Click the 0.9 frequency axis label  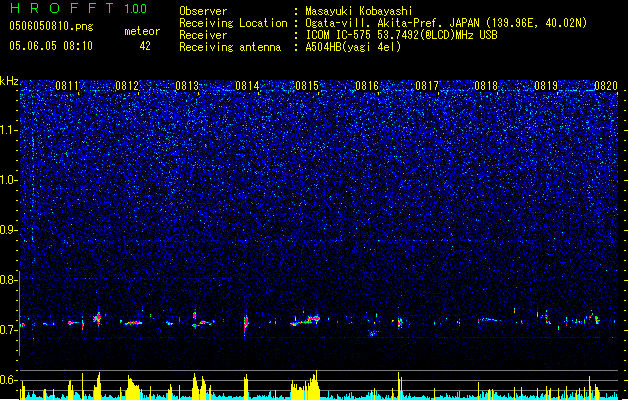9,230
